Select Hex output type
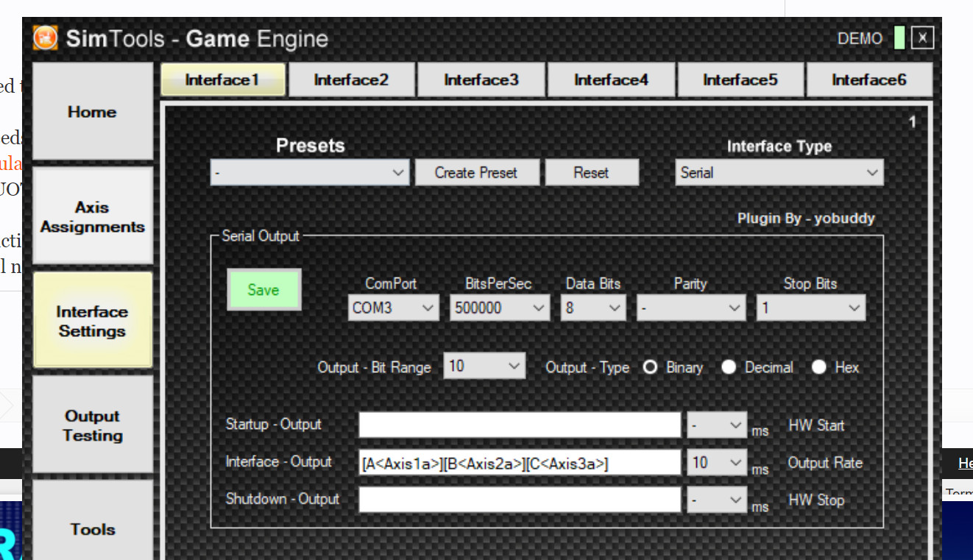 (x=819, y=367)
